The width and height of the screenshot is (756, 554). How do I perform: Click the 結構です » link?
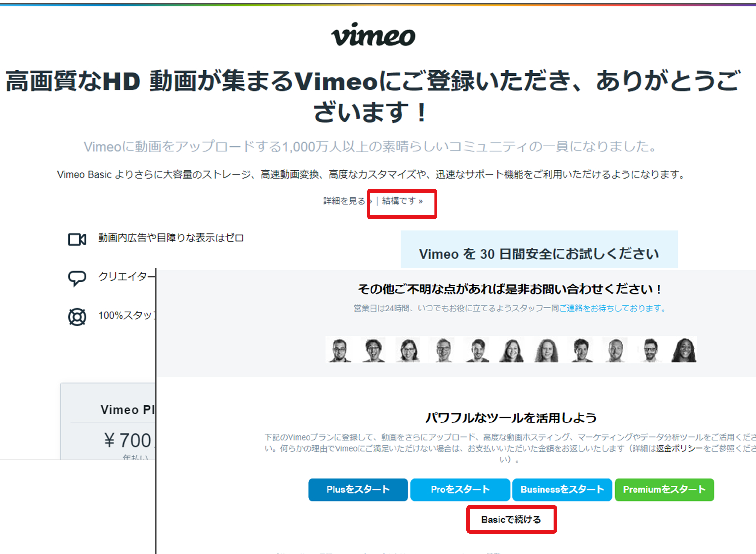click(x=402, y=201)
